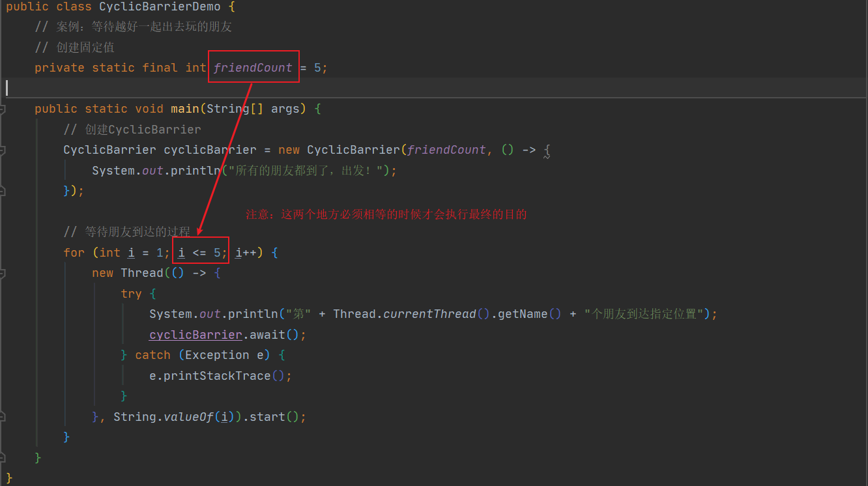
Task: Click the 'new' keyword before the CyclicBarrier constructor
Action: tap(289, 150)
